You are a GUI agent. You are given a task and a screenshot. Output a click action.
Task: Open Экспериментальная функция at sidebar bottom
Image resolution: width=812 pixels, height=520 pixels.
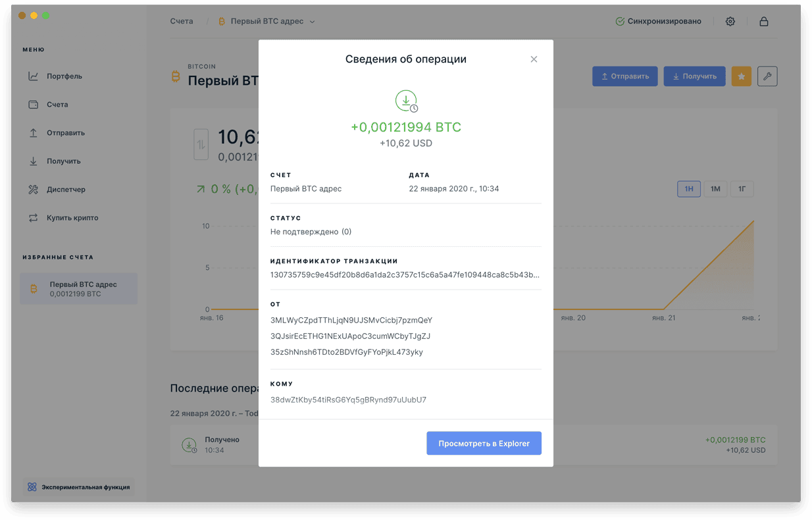[78, 487]
